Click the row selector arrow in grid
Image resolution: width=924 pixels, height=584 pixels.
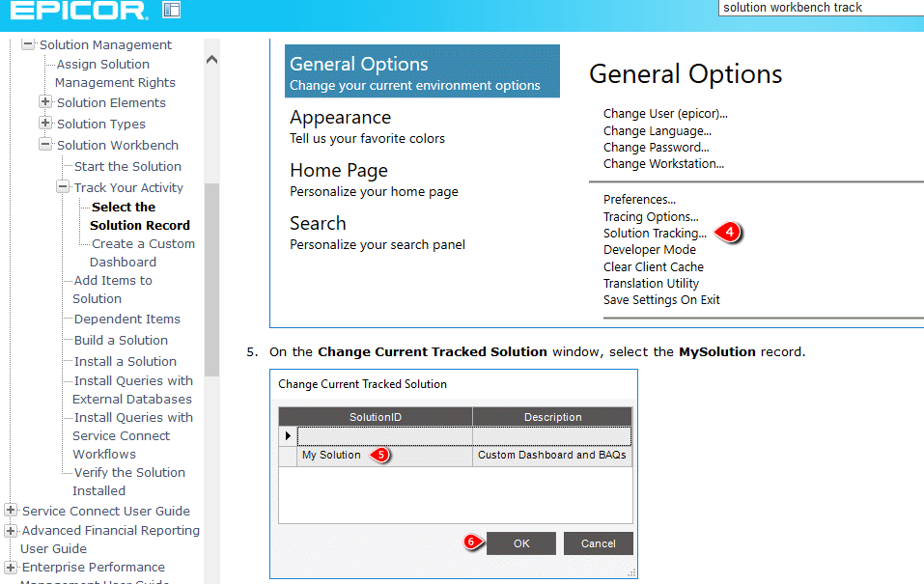click(288, 436)
